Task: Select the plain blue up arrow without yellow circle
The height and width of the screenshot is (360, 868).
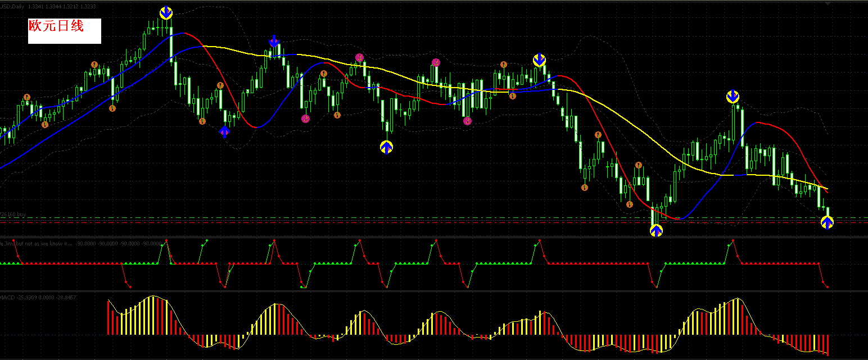Action: click(224, 132)
